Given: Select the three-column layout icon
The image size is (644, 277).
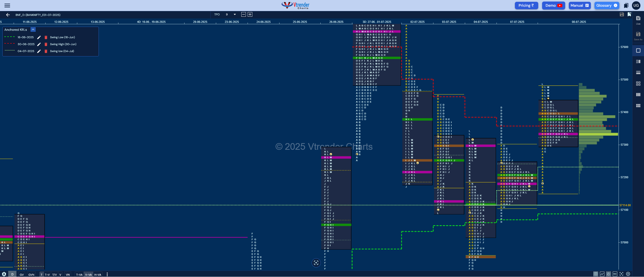Looking at the screenshot, I should pyautogui.click(x=638, y=95).
